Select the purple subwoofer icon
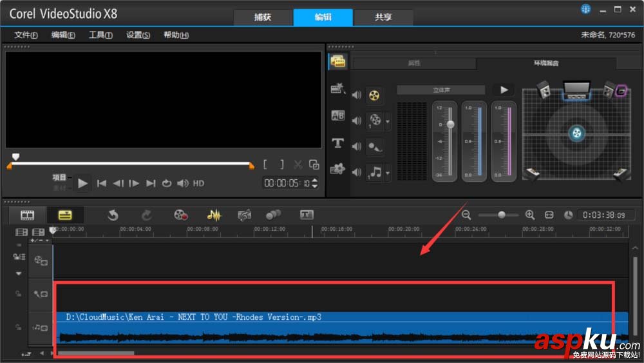The height and width of the screenshot is (363, 644). pyautogui.click(x=621, y=91)
